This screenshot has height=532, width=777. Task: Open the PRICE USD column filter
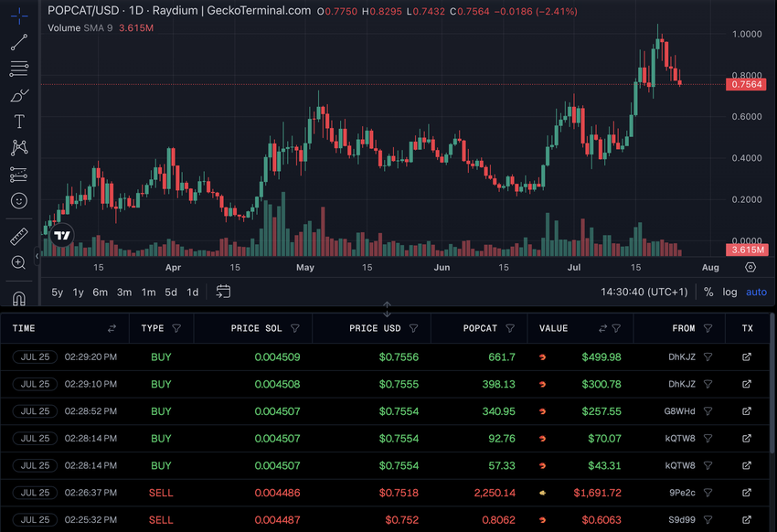[x=414, y=328]
